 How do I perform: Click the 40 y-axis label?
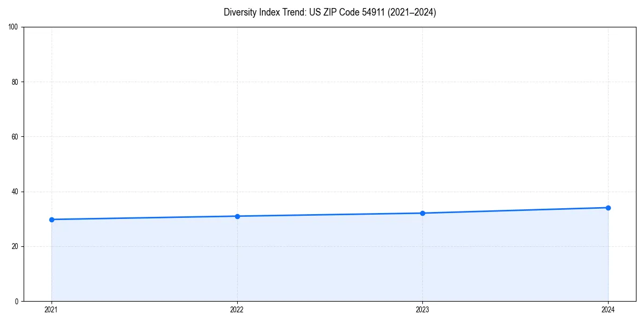click(x=16, y=191)
